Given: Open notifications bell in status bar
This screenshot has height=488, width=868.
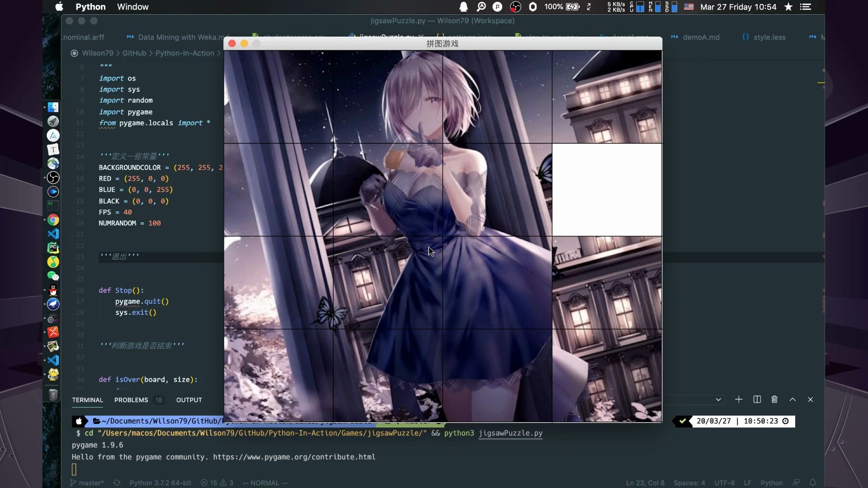Looking at the screenshot, I should [x=812, y=483].
